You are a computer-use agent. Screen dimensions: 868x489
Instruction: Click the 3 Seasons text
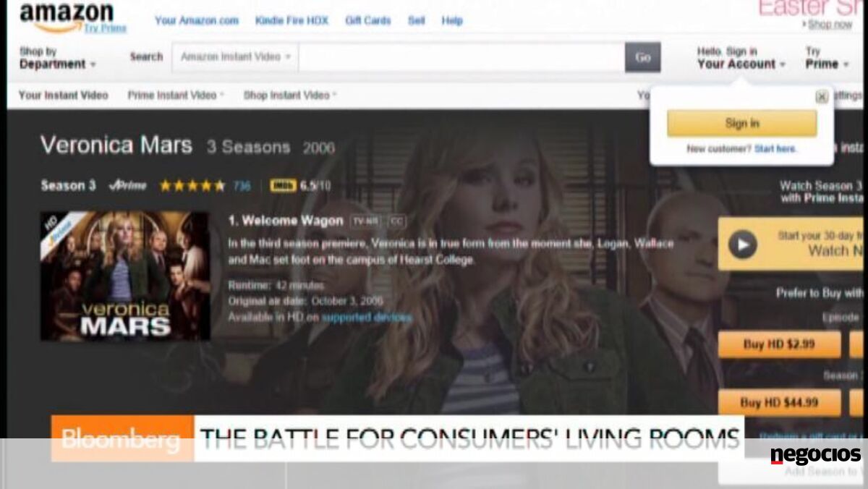tap(248, 148)
